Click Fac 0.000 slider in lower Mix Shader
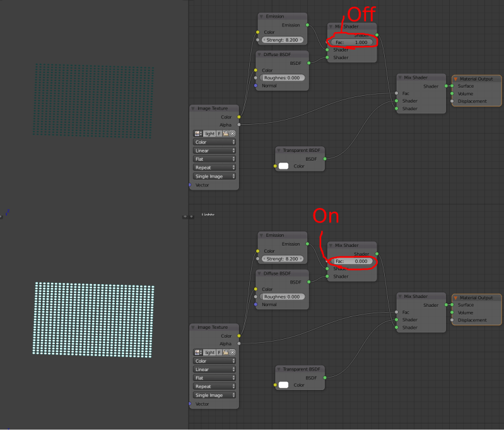Image resolution: width=504 pixels, height=431 pixels. 351,261
